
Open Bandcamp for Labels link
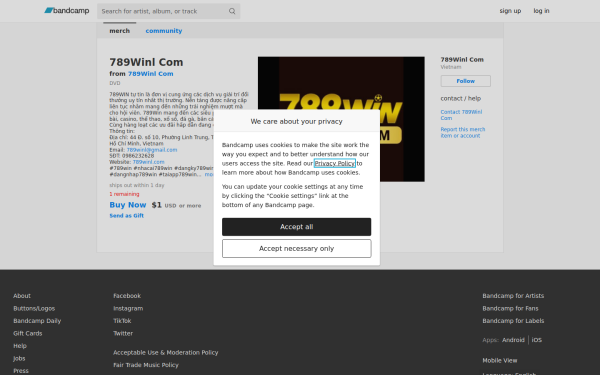pos(513,321)
